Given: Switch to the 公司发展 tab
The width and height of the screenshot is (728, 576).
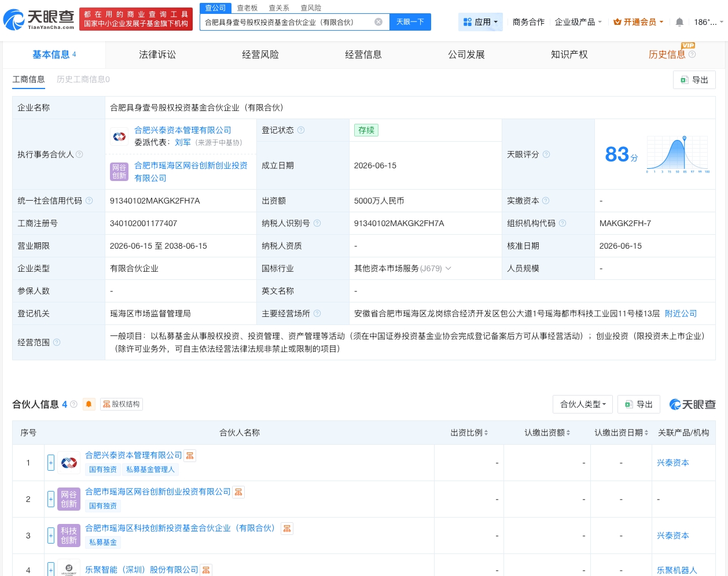Looking at the screenshot, I should pyautogui.click(x=466, y=54).
